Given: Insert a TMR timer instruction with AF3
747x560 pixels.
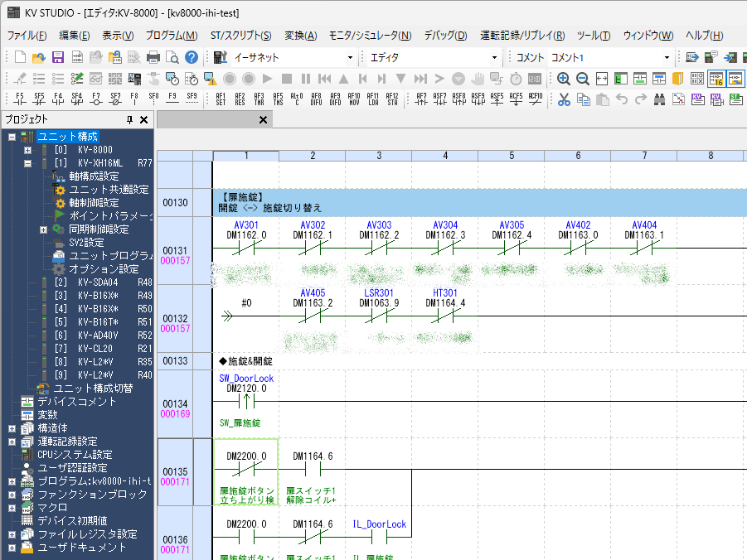Looking at the screenshot, I should pyautogui.click(x=259, y=99).
